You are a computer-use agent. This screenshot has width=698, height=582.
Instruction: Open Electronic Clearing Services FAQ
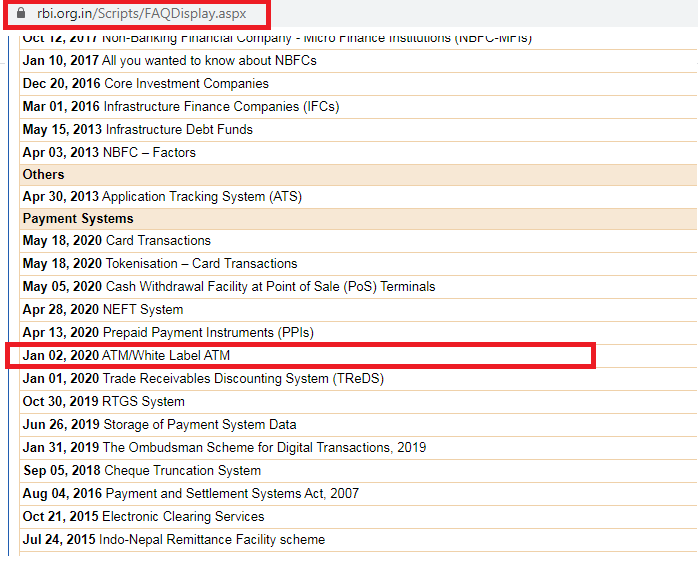coord(183,517)
